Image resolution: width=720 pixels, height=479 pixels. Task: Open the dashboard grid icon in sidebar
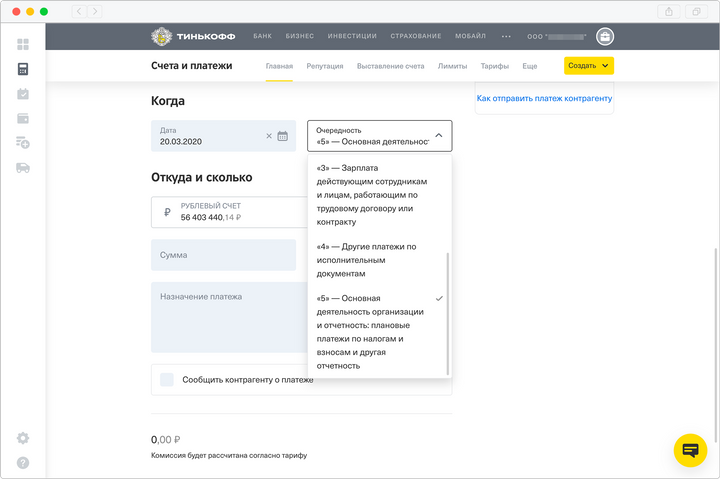coord(23,44)
